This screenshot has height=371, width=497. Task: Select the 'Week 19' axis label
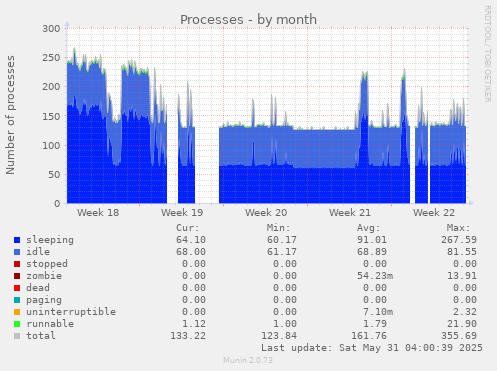pyautogui.click(x=182, y=213)
